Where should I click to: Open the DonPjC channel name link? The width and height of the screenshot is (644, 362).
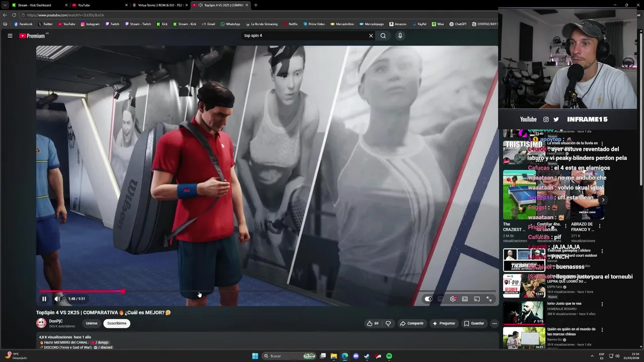tap(56, 321)
